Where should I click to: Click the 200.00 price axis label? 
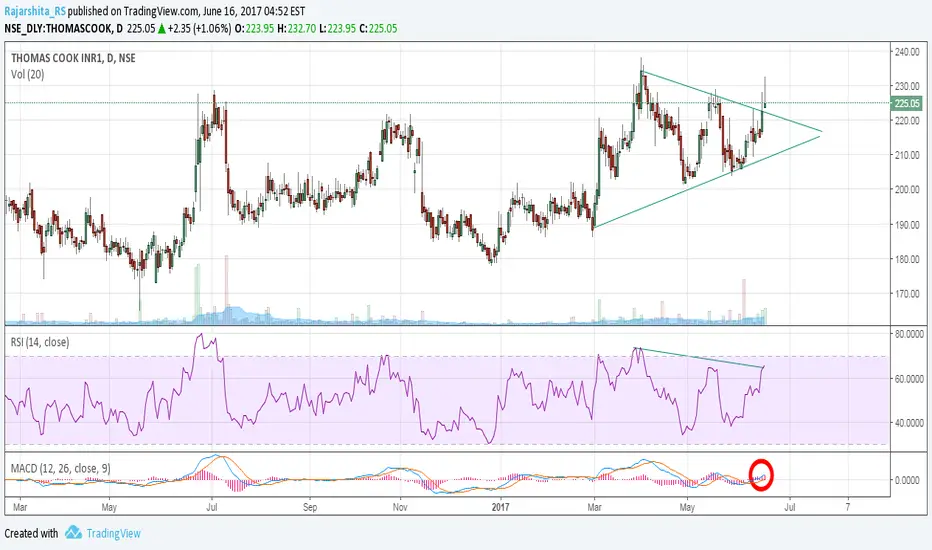907,190
